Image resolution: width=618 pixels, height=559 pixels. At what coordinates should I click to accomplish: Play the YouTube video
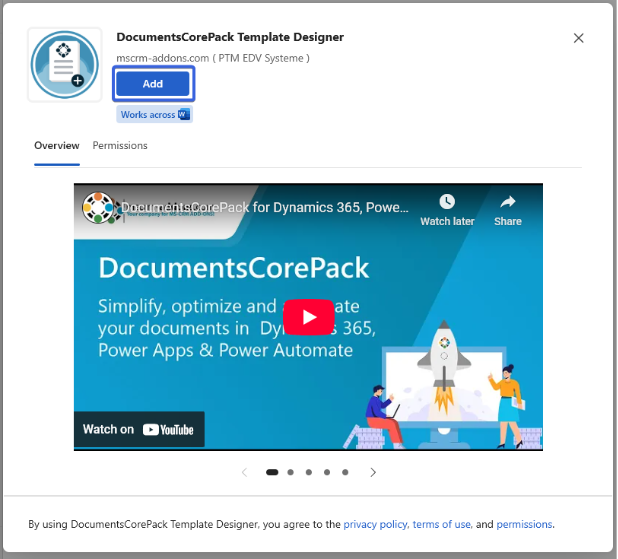(309, 317)
